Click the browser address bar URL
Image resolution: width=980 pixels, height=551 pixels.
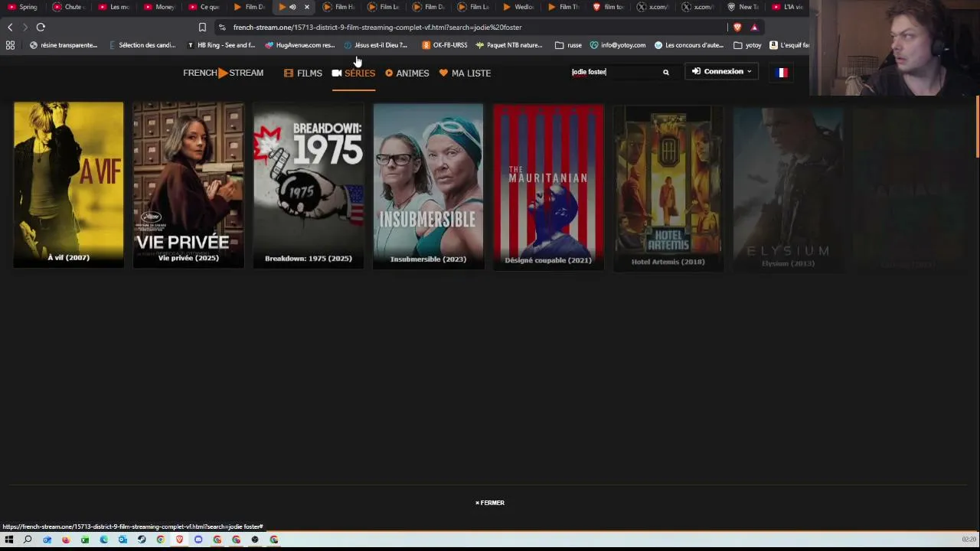377,28
